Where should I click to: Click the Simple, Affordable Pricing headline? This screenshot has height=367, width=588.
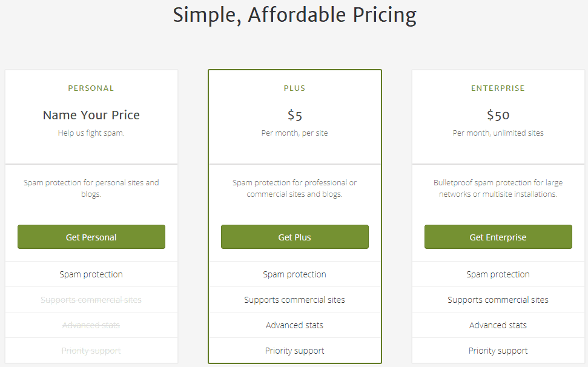point(294,15)
